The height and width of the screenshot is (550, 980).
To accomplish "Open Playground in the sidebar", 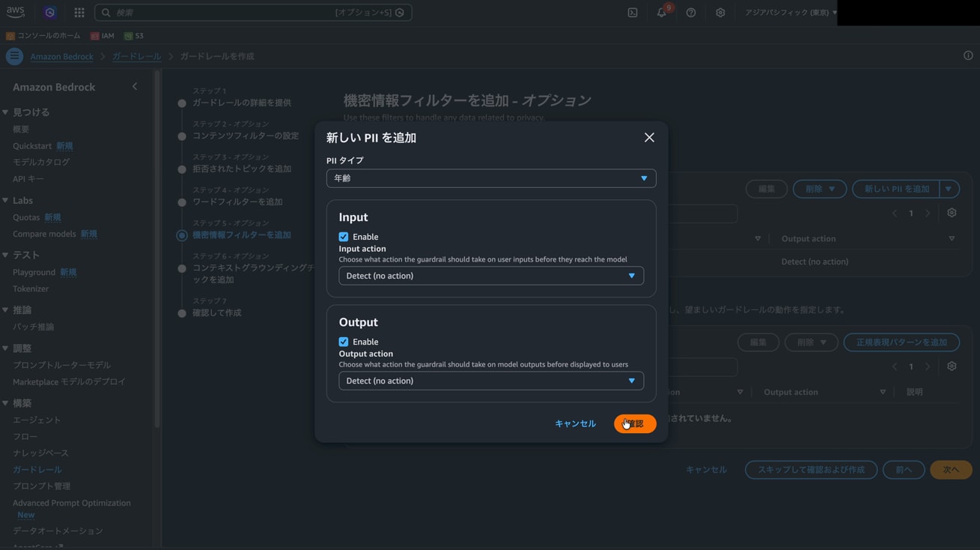I will click(x=34, y=272).
